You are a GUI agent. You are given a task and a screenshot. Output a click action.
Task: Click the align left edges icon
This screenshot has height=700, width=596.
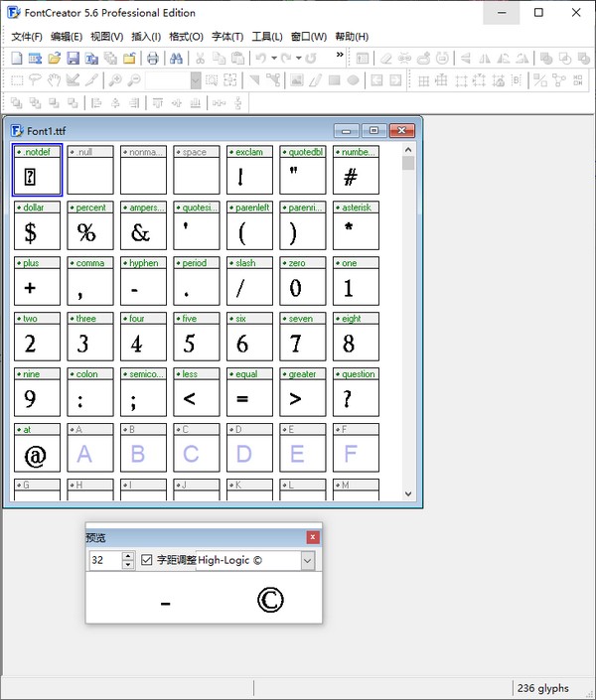pyautogui.click(x=96, y=103)
